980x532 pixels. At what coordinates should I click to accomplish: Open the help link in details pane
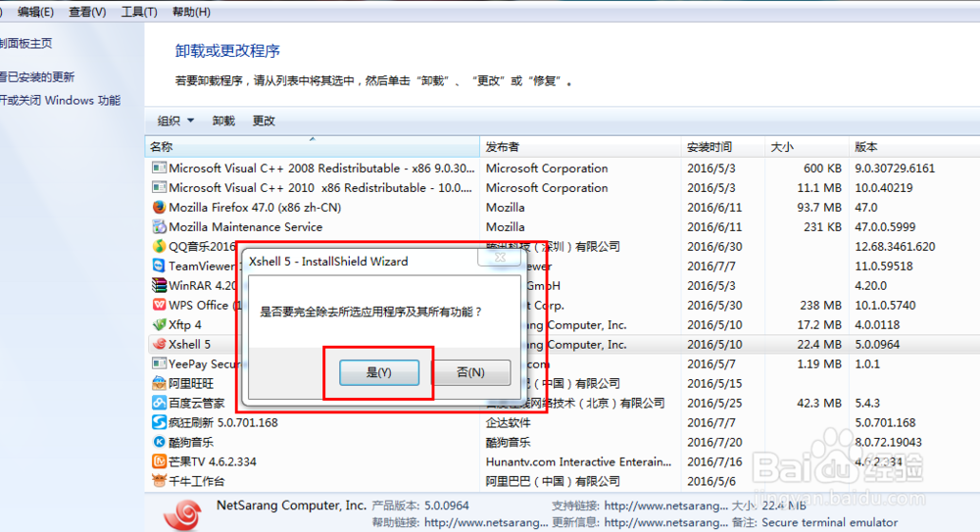[x=486, y=522]
